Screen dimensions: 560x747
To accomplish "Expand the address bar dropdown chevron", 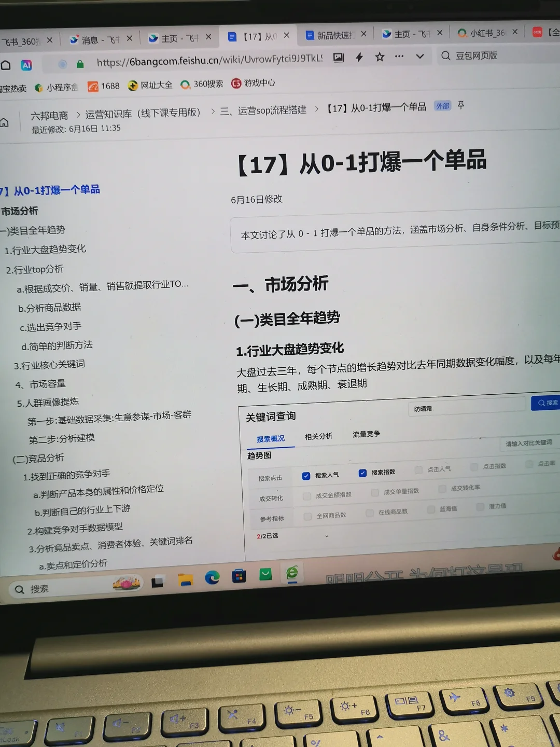I will (420, 56).
